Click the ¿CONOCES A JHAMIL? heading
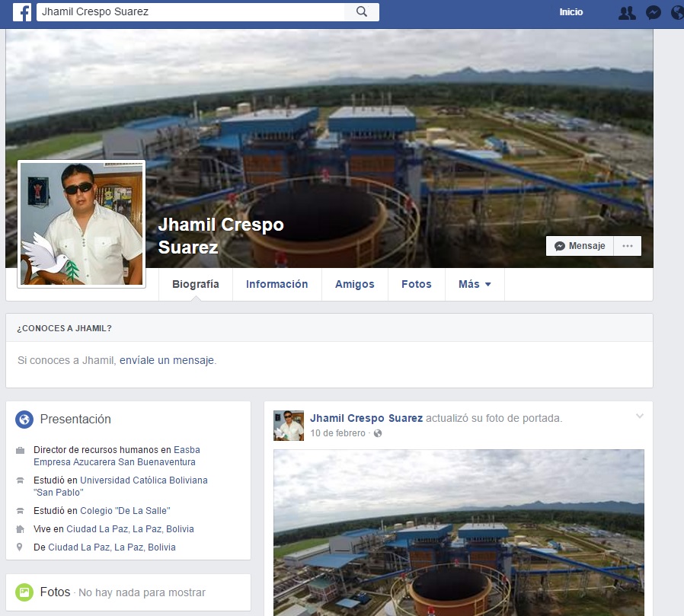This screenshot has width=684, height=616. pos(64,328)
